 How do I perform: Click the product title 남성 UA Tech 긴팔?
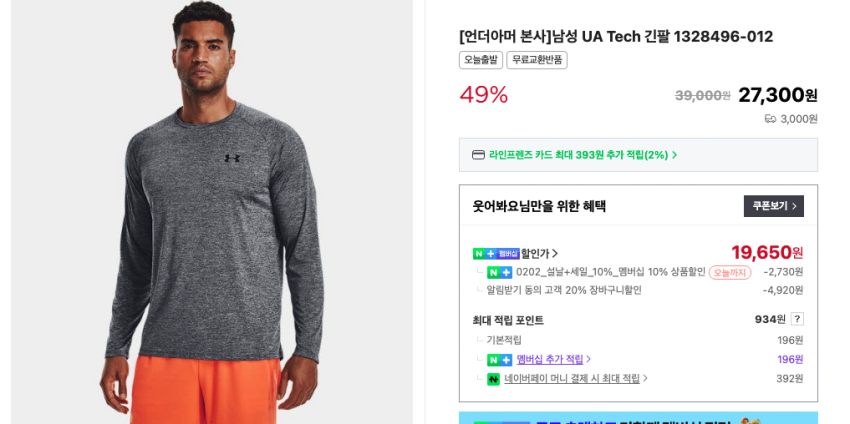(615, 36)
